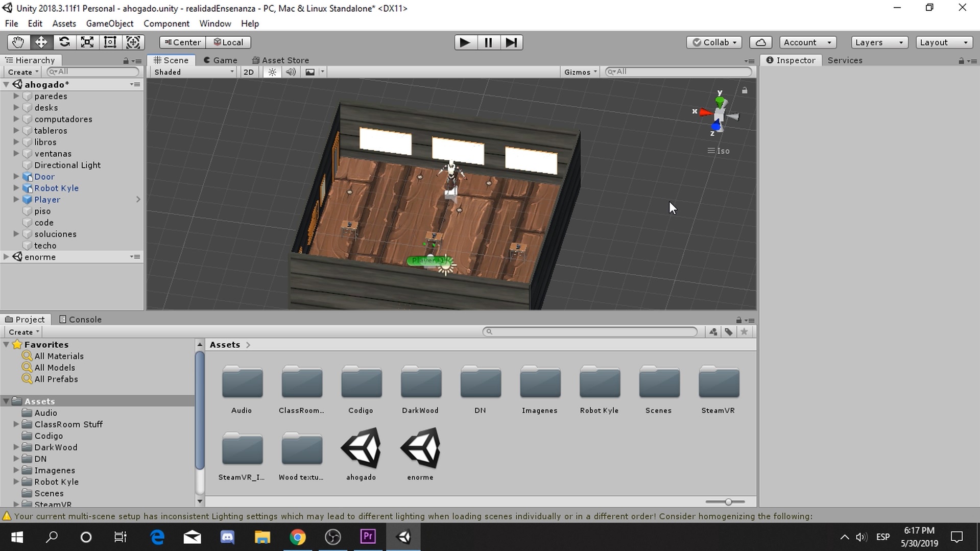Screen dimensions: 980x551
Task: Open the Component menu
Action: point(166,23)
